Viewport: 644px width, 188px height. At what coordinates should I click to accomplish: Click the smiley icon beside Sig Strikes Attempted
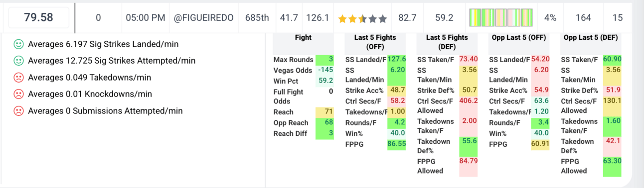(18, 61)
